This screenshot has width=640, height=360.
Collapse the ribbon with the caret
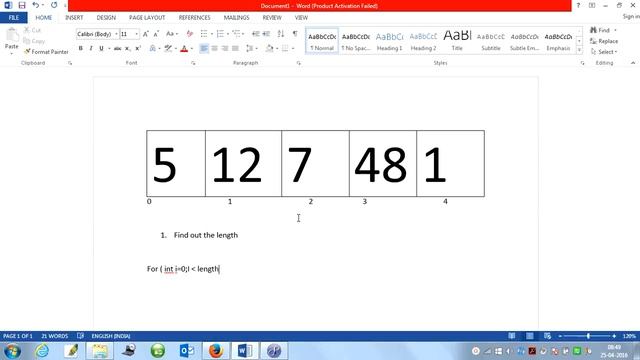point(633,63)
